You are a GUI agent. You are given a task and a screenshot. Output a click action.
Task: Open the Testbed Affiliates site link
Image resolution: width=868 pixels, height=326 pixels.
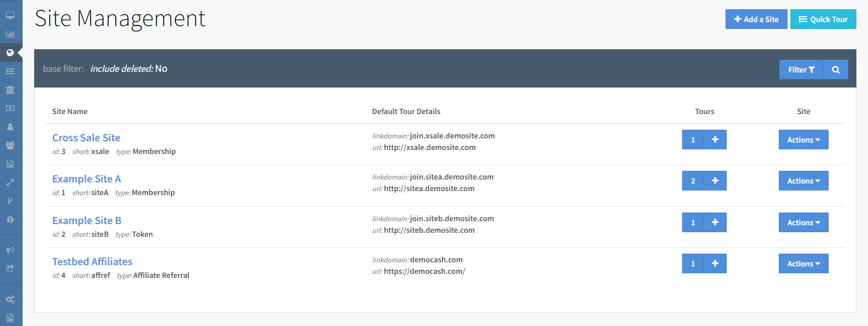click(92, 262)
